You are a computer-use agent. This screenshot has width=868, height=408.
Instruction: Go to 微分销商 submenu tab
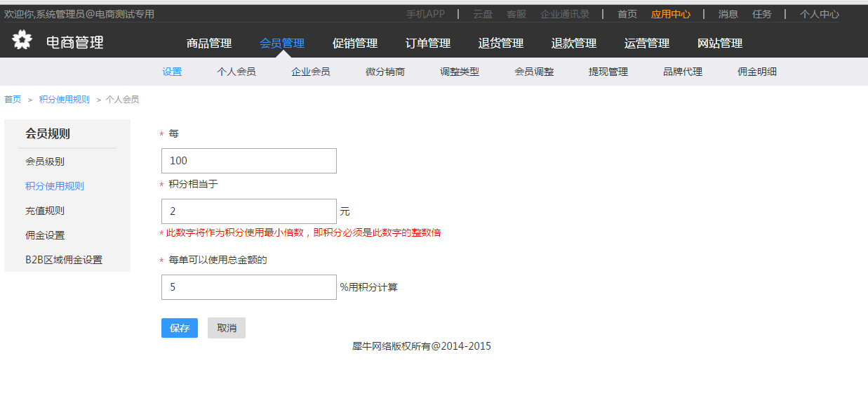pos(385,72)
